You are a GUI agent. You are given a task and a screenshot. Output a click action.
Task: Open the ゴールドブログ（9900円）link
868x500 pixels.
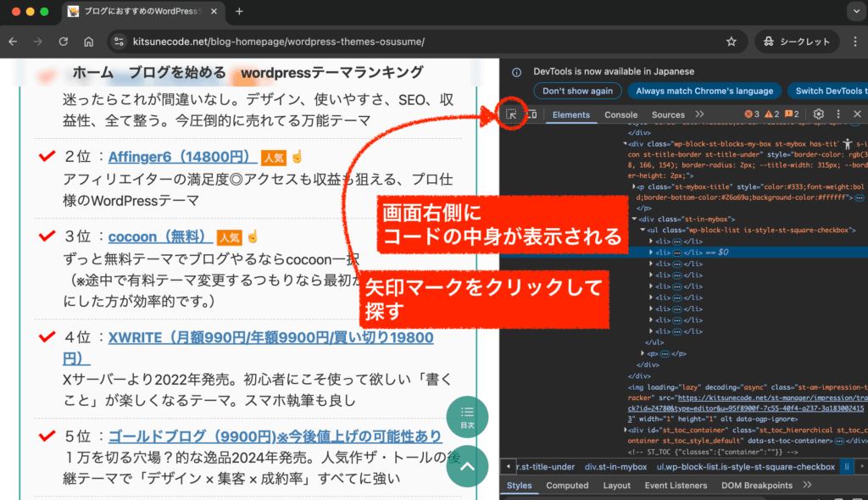click(x=275, y=436)
